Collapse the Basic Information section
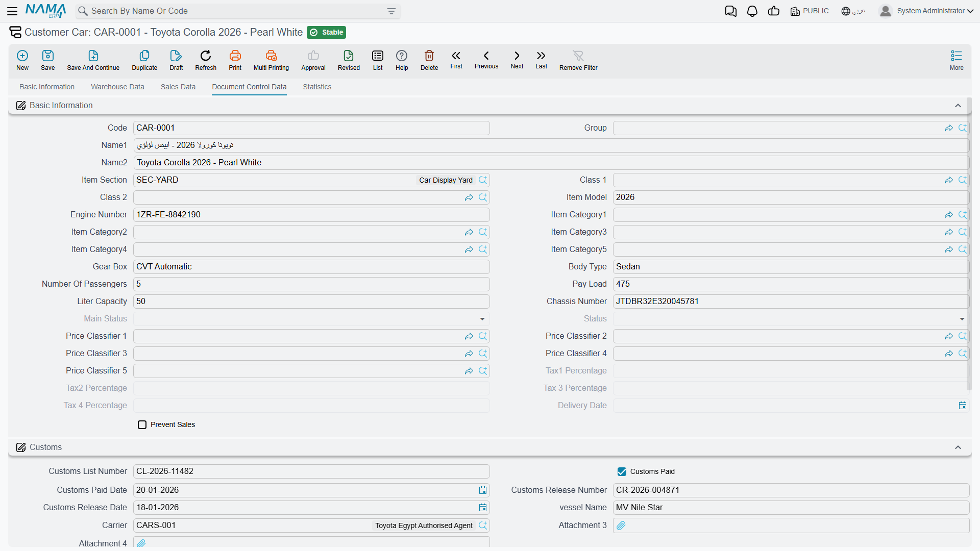The image size is (980, 551). (x=958, y=106)
